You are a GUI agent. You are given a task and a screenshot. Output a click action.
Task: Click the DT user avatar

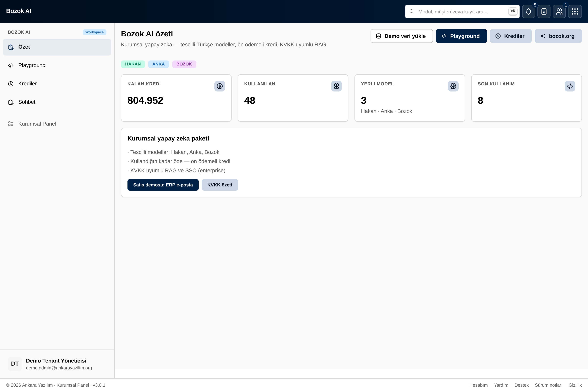[15, 364]
